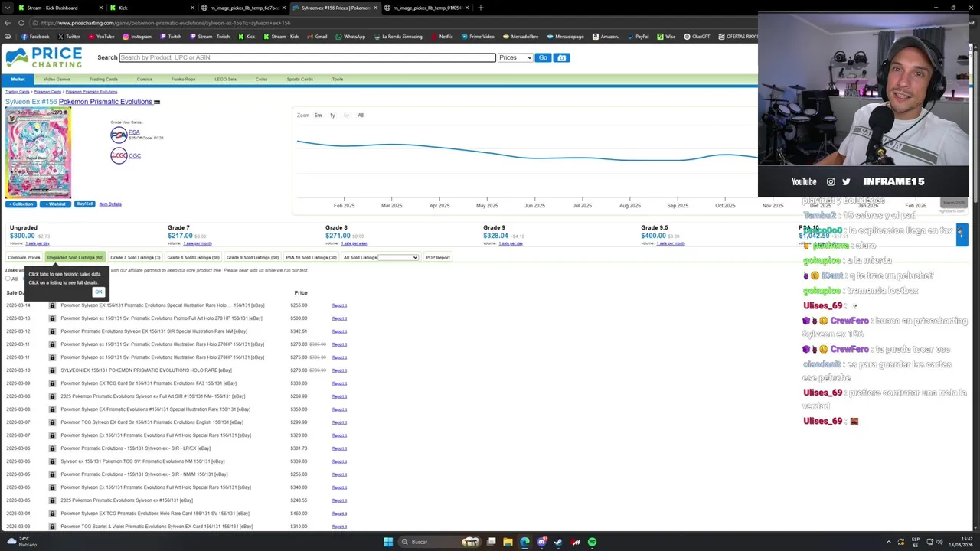Viewport: 980px width, 551px height.
Task: Open the Pokemon Prismatic Evolutions set link
Action: 106,102
